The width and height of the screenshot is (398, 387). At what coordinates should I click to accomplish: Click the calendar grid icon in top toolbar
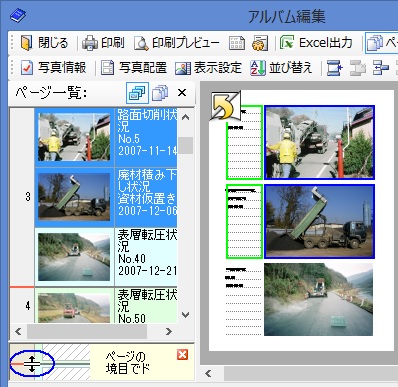point(237,43)
